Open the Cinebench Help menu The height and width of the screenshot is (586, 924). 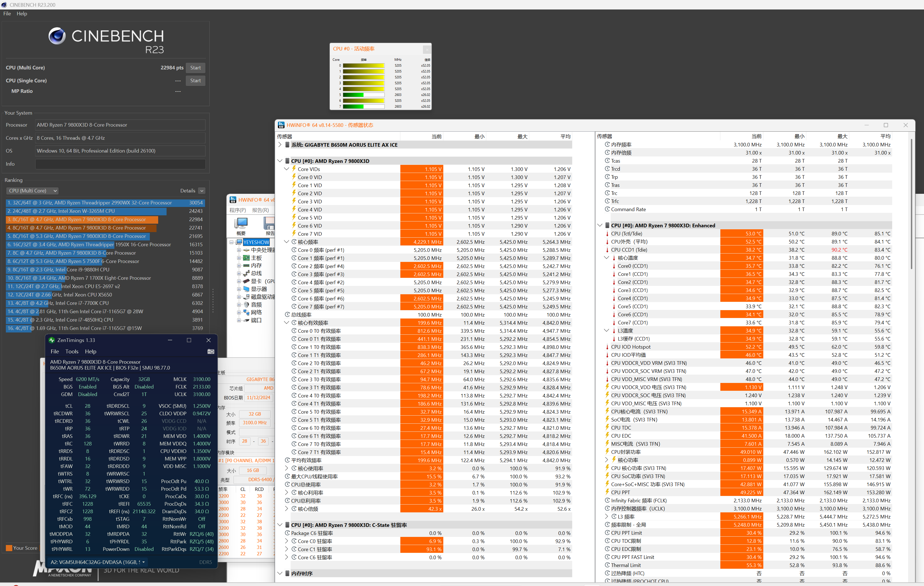pyautogui.click(x=22, y=13)
